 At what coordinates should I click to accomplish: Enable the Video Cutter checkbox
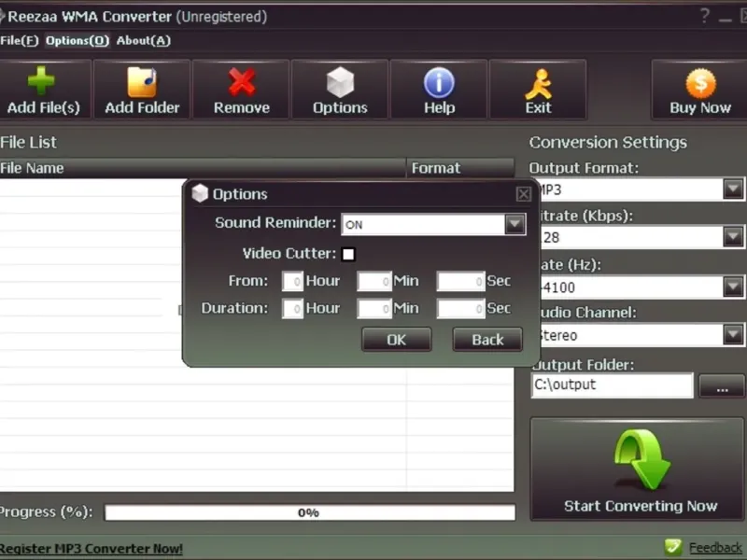pyautogui.click(x=348, y=254)
